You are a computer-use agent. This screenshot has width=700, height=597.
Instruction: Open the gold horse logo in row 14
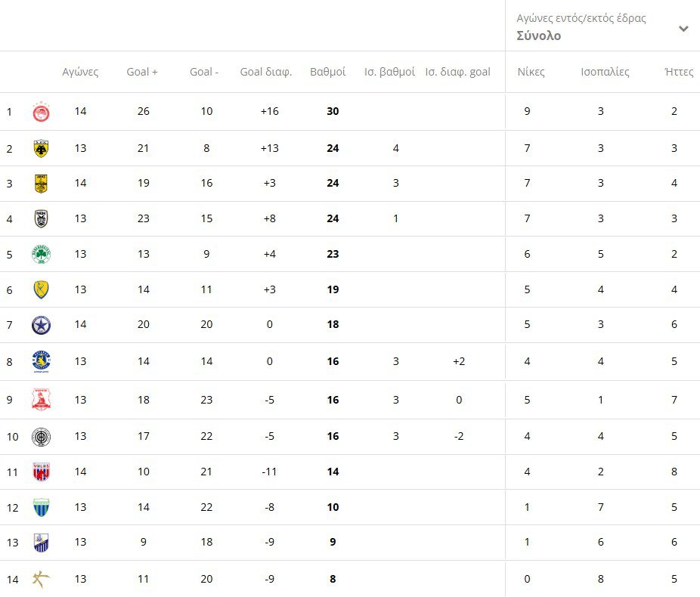click(41, 580)
